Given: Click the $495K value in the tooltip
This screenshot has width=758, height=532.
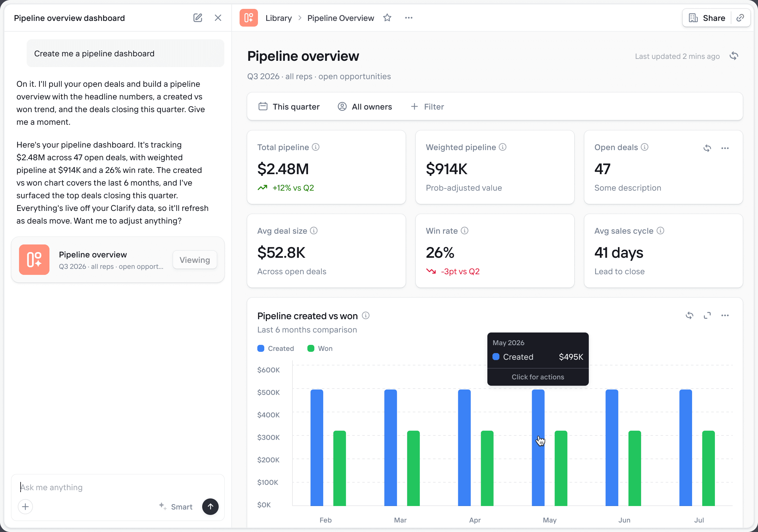Looking at the screenshot, I should pos(571,357).
